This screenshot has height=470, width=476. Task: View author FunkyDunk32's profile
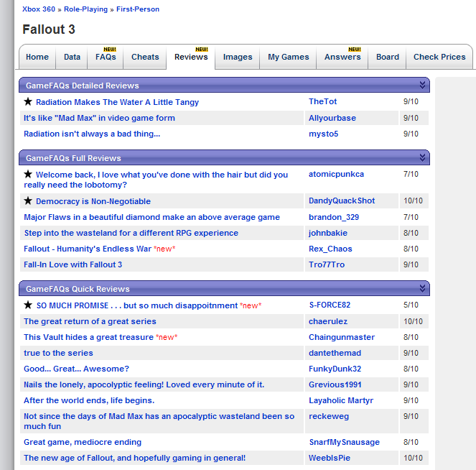pos(335,369)
